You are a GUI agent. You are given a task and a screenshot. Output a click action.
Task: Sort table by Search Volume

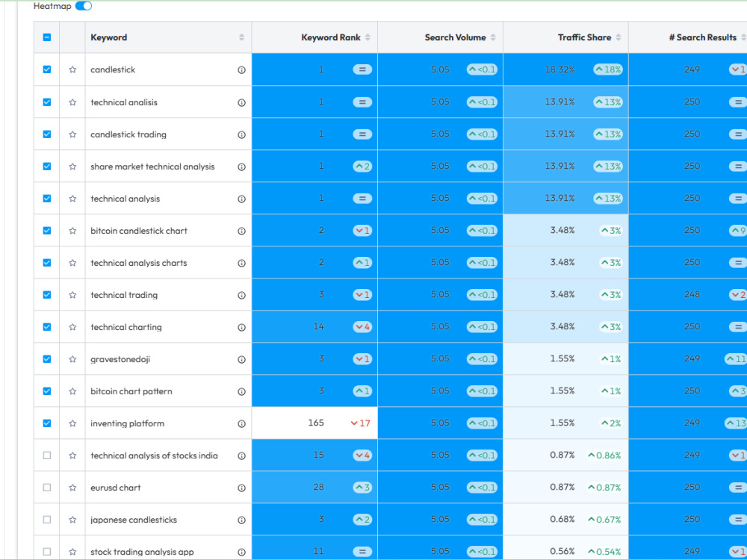492,37
